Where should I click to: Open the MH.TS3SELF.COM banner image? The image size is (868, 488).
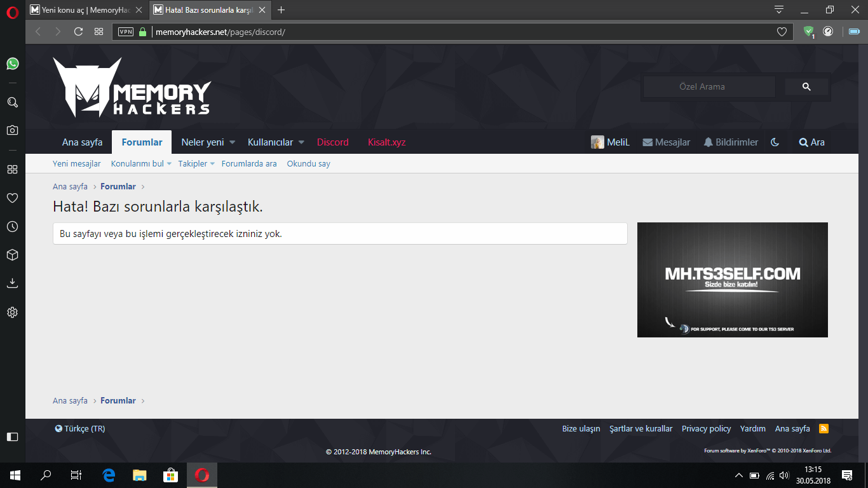point(733,280)
